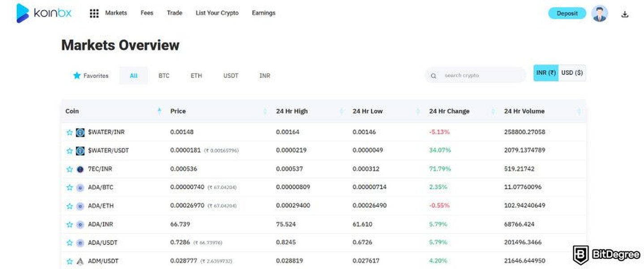Screen dimensions: 644x269
Task: Click the $WATER/USDT coin icon
Action: pyautogui.click(x=80, y=151)
